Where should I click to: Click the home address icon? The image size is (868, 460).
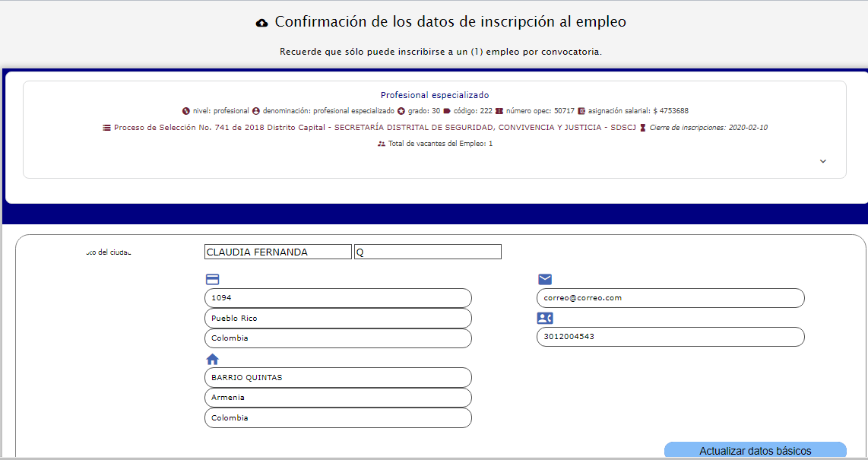pos(212,359)
